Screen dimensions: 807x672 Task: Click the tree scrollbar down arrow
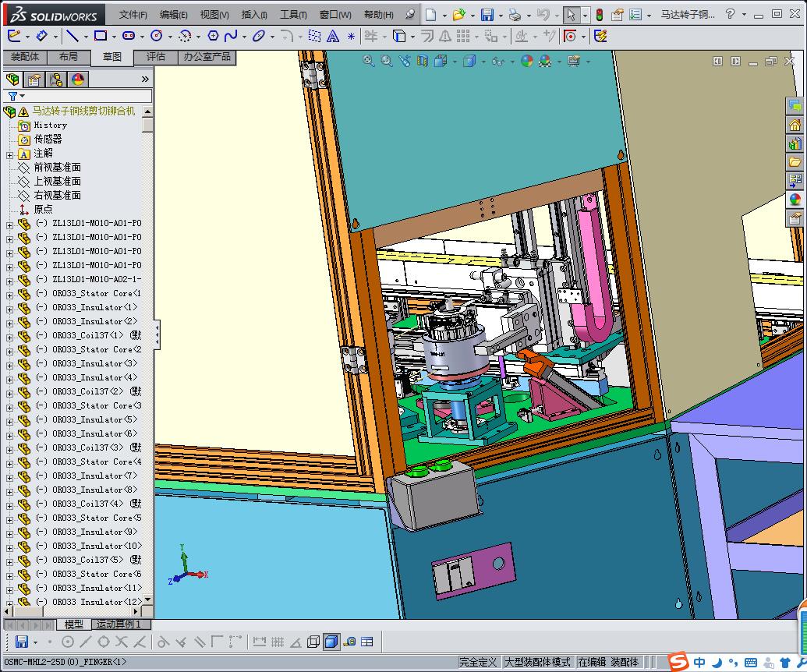coord(147,599)
